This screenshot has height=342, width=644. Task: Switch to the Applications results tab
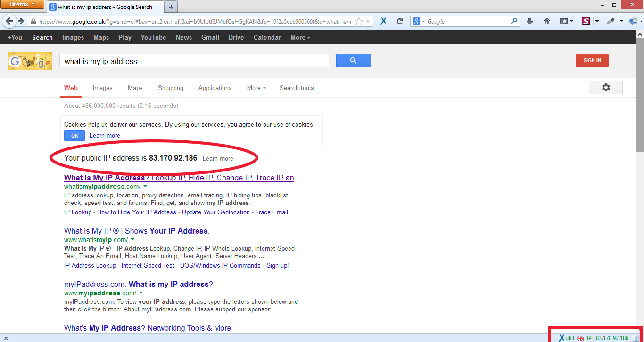coord(215,88)
